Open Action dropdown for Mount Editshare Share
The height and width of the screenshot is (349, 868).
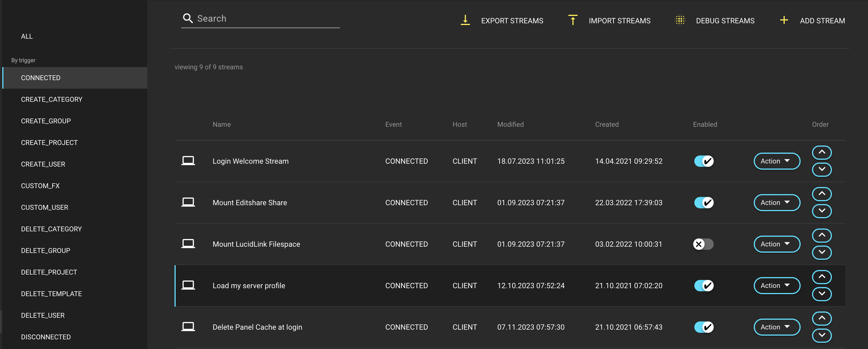776,202
